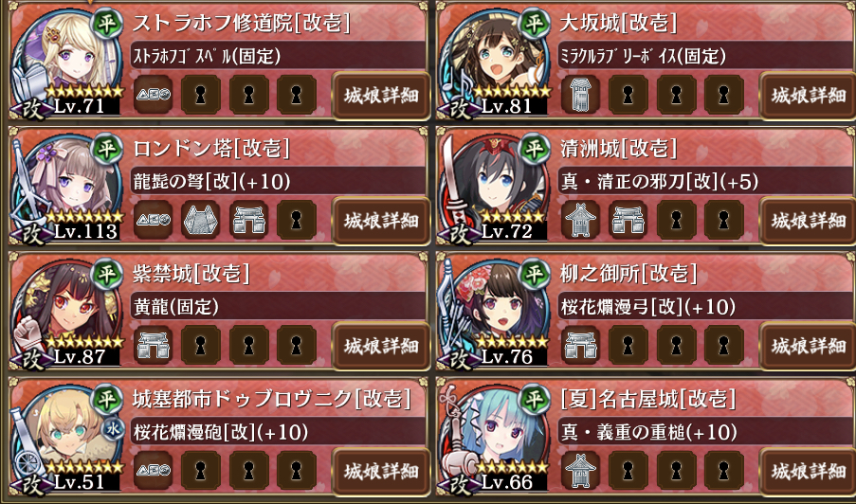Click the shrine facility icon for [夏]名古屋城

(580, 471)
